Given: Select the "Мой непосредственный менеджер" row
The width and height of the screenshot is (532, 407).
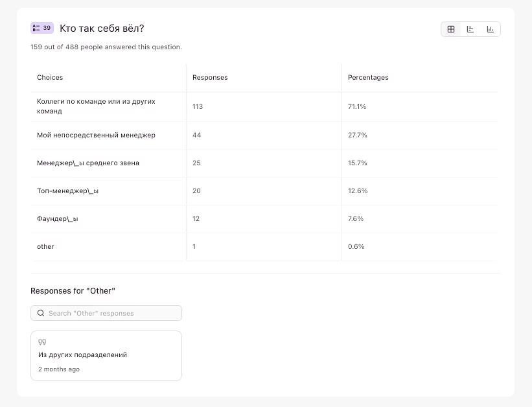Looking at the screenshot, I should (96, 135).
